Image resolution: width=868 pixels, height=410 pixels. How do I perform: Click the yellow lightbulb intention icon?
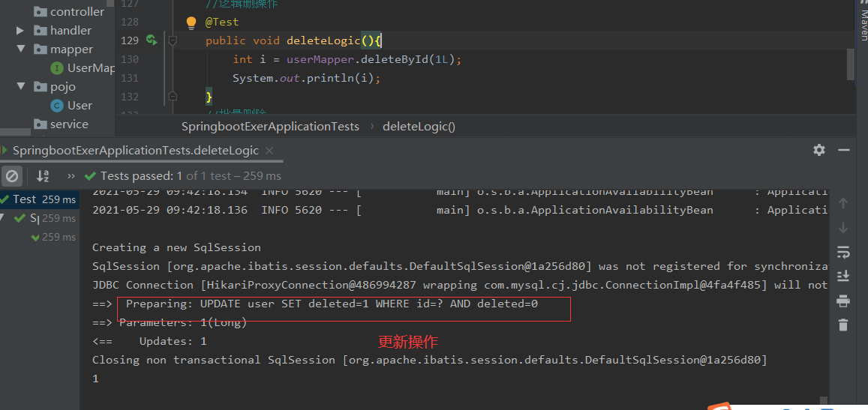191,22
